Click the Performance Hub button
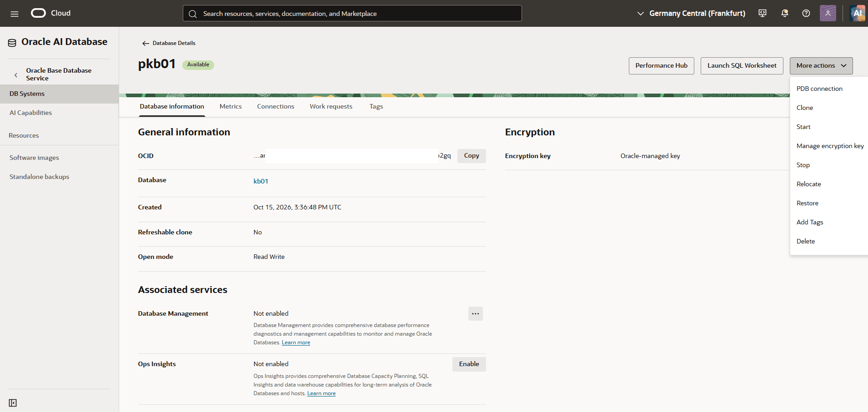The width and height of the screenshot is (868, 412). click(x=662, y=66)
